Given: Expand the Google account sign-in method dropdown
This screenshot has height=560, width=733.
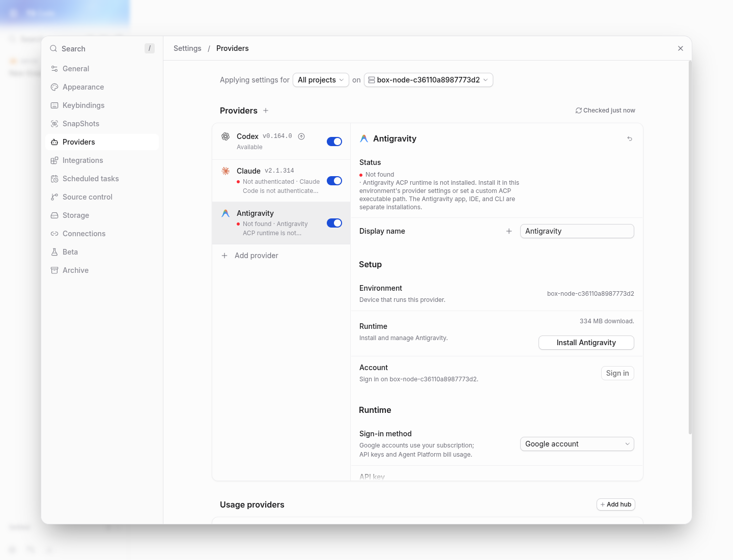Looking at the screenshot, I should [577, 444].
